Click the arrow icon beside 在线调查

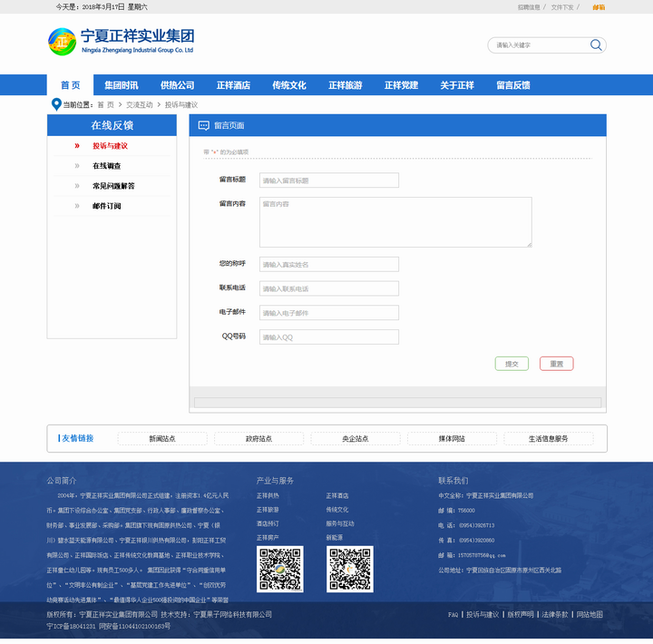(x=77, y=166)
